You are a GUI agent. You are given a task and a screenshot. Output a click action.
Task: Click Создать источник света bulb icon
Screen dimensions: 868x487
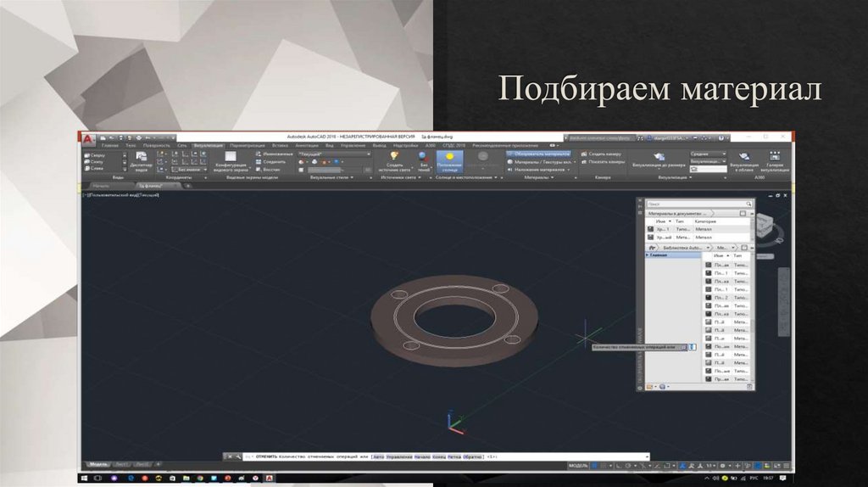(394, 158)
